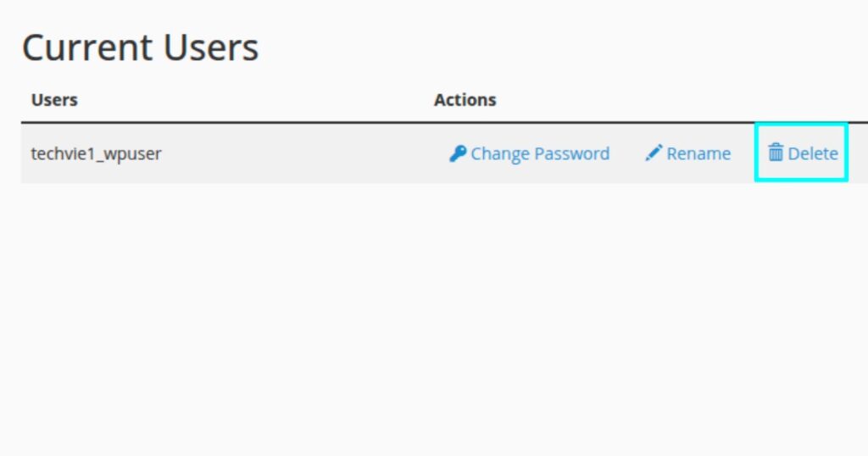Click the Actions column header
This screenshot has width=868, height=456.
click(x=465, y=100)
